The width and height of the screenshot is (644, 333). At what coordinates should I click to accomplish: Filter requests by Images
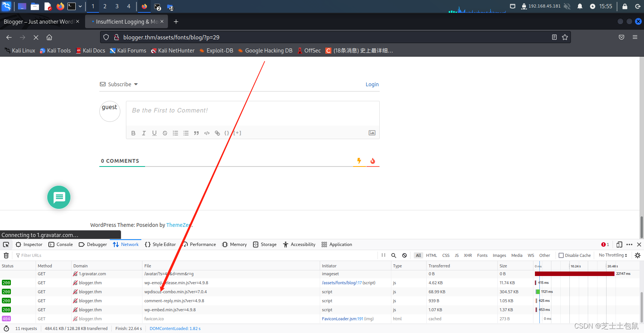[x=499, y=255]
